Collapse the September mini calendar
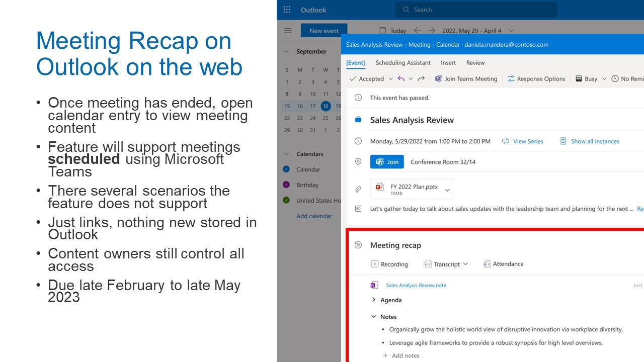644x362 pixels. 286,51
